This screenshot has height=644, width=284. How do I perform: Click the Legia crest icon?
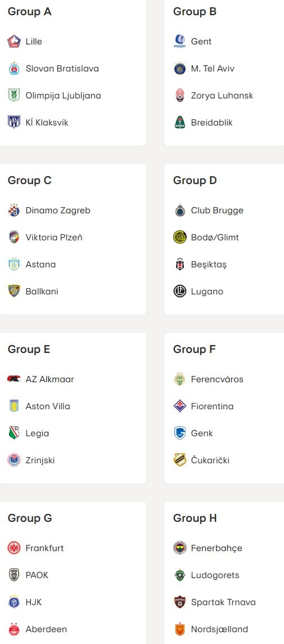click(14, 433)
